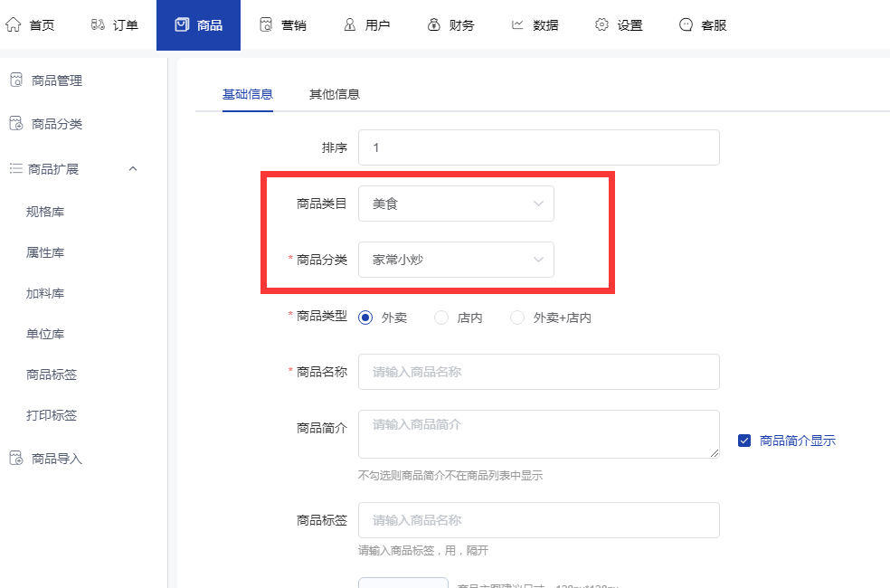Open 规格库 in sidebar
Image resolution: width=890 pixels, height=588 pixels.
click(45, 212)
